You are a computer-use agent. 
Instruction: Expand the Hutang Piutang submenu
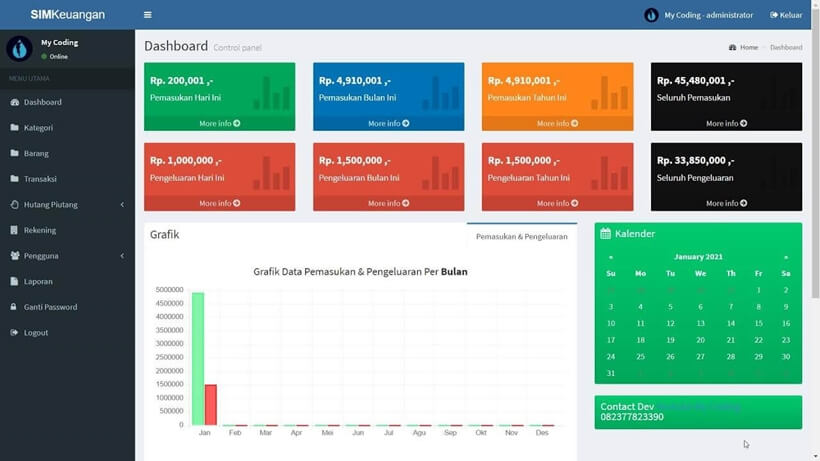click(x=122, y=205)
